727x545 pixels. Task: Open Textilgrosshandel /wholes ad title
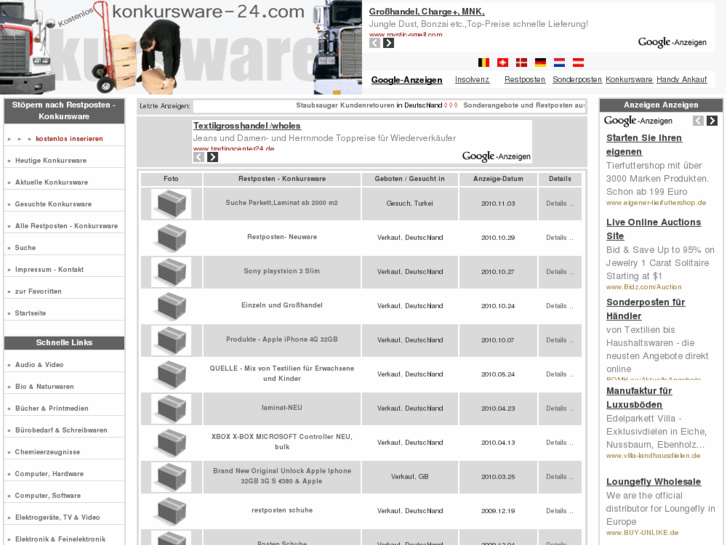[x=247, y=126]
